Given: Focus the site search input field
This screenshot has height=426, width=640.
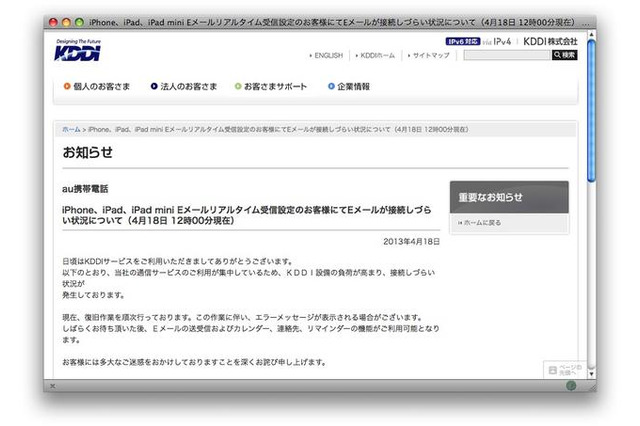Looking at the screenshot, I should click(x=507, y=55).
